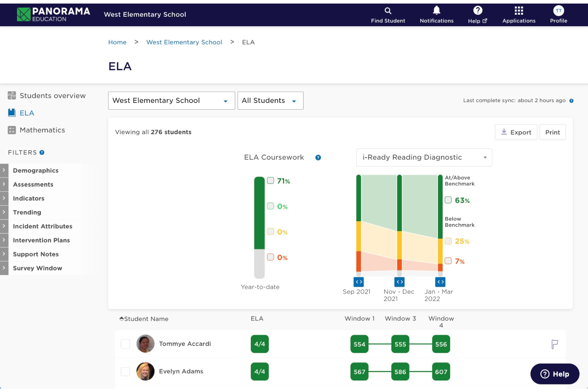This screenshot has height=392, width=588.
Task: Open Find Student search
Action: coord(387,13)
